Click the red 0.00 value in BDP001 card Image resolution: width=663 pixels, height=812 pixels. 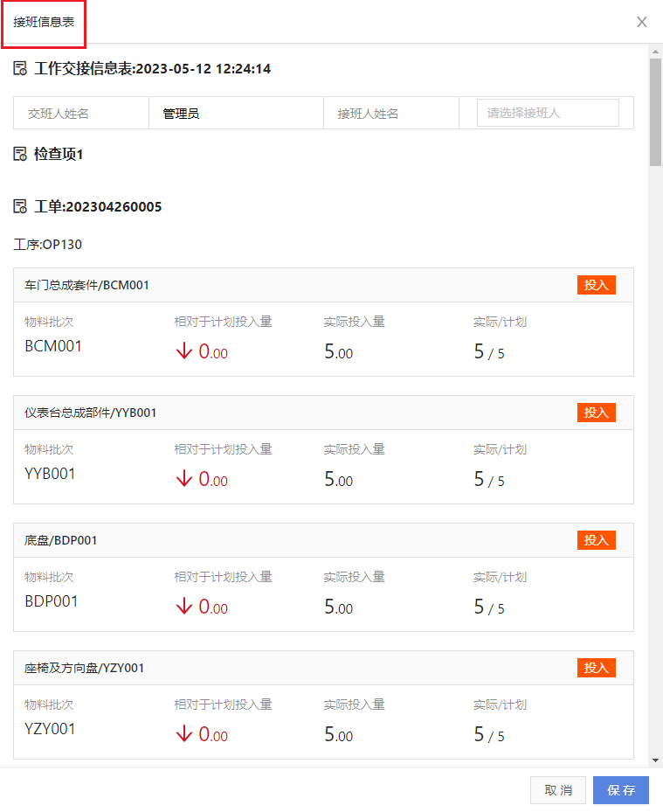point(213,607)
